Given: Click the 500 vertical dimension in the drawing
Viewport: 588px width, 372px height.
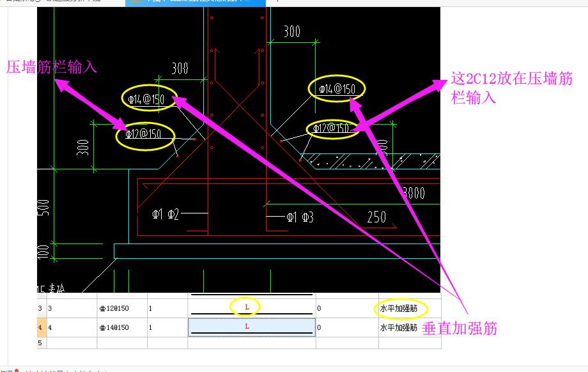Looking at the screenshot, I should 43,207.
